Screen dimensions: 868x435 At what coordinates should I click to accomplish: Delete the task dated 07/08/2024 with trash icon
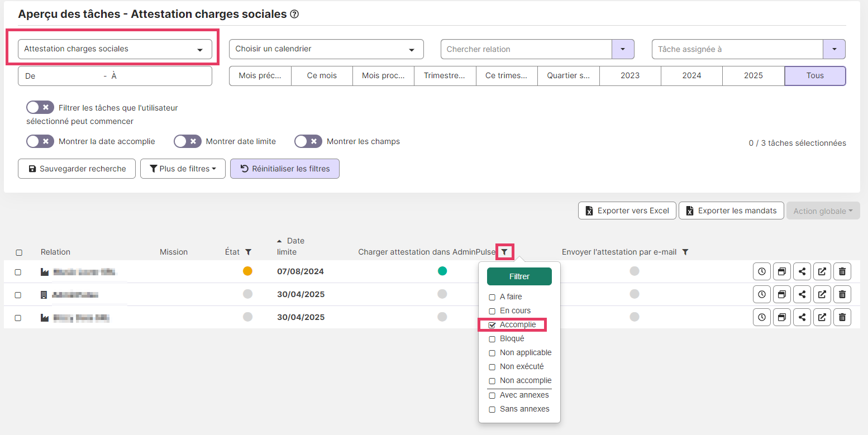point(842,272)
